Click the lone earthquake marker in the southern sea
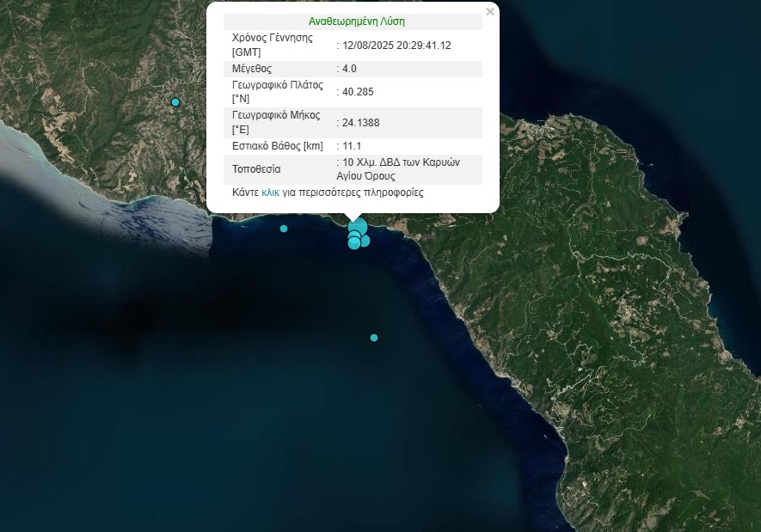This screenshot has height=532, width=761. (x=374, y=338)
